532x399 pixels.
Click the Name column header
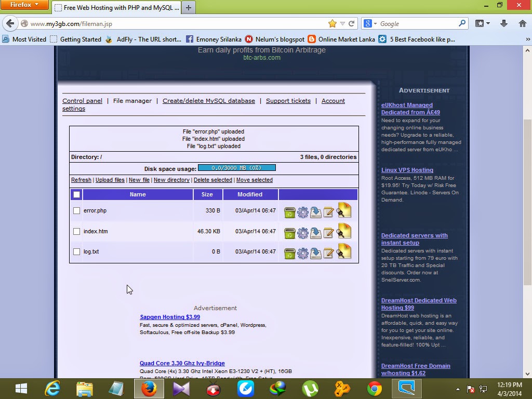click(x=138, y=194)
